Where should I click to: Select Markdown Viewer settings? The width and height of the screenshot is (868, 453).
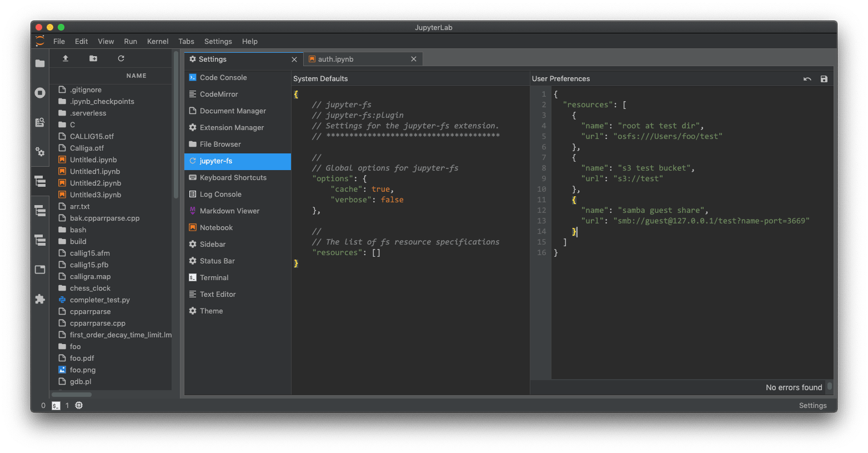pyautogui.click(x=238, y=211)
